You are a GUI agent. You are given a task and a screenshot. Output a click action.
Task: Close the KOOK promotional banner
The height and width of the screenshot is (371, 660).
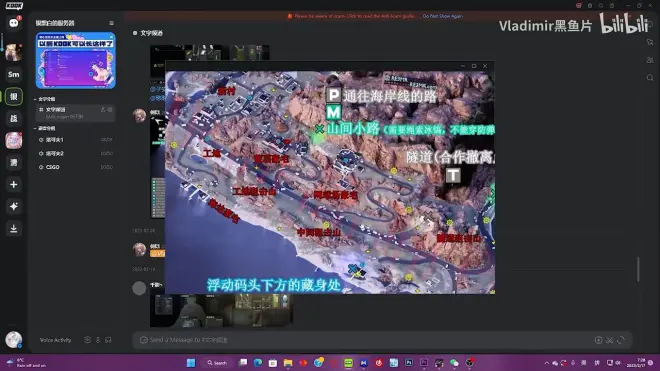coord(111,37)
